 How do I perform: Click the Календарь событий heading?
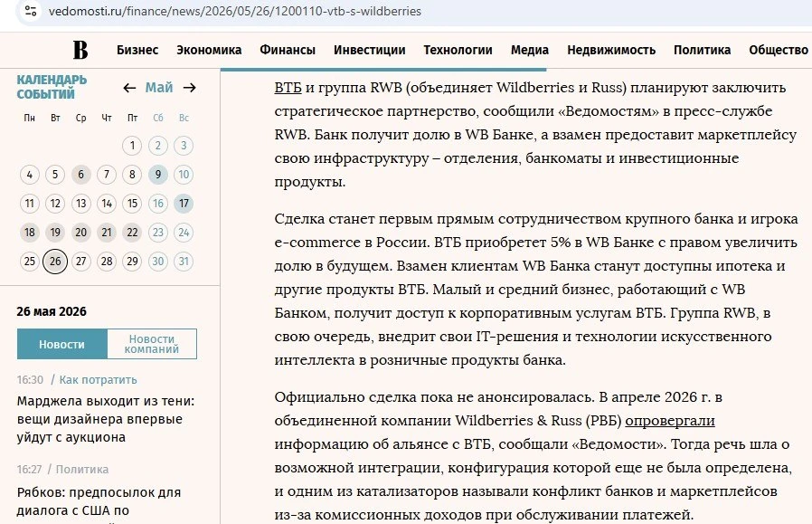pyautogui.click(x=52, y=87)
